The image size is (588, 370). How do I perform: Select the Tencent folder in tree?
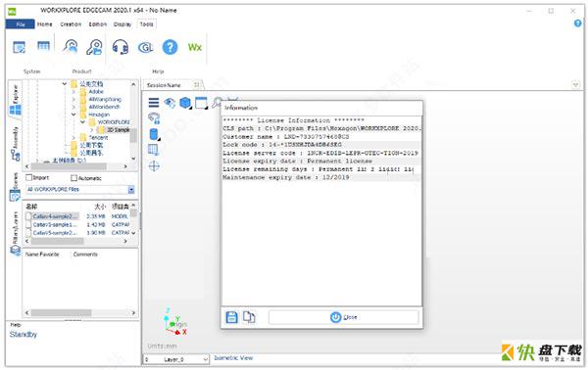point(98,137)
